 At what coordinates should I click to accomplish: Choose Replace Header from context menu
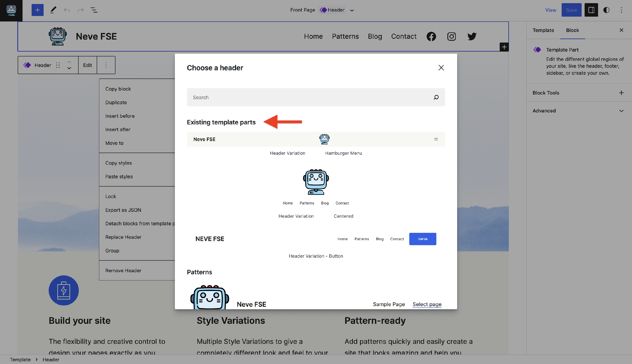click(x=123, y=237)
